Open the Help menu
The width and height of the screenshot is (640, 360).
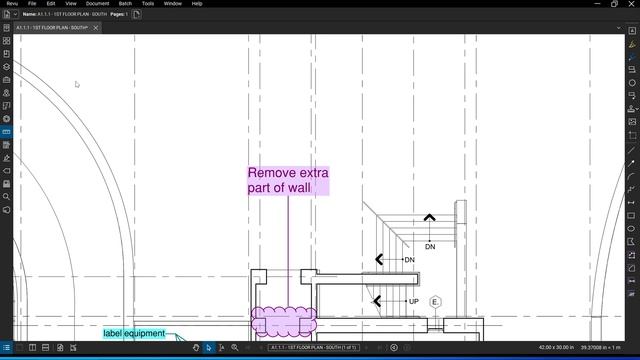pos(197,3)
